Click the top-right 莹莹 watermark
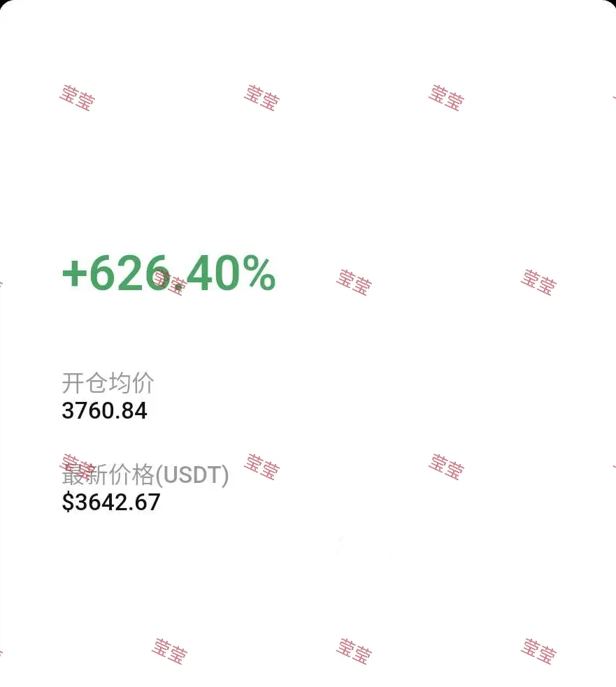The height and width of the screenshot is (687, 616). tap(446, 98)
